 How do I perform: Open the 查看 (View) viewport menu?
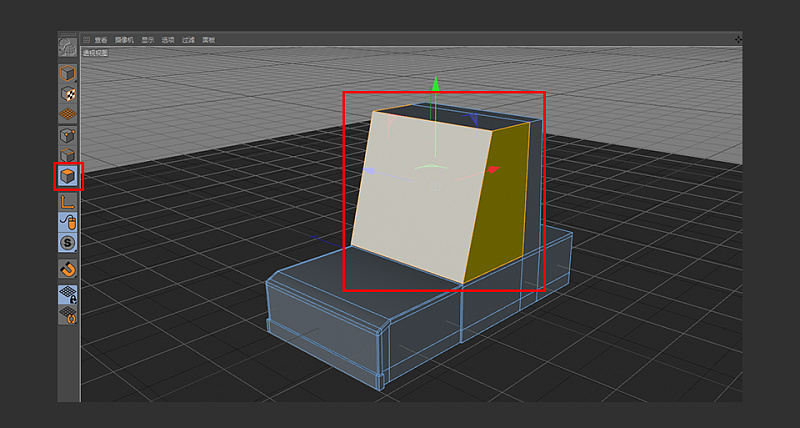coord(101,40)
